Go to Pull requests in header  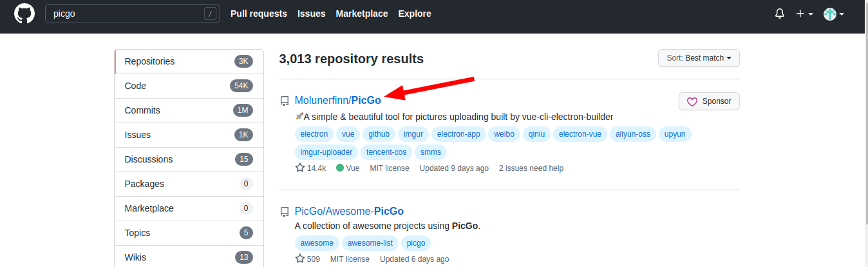pos(259,14)
